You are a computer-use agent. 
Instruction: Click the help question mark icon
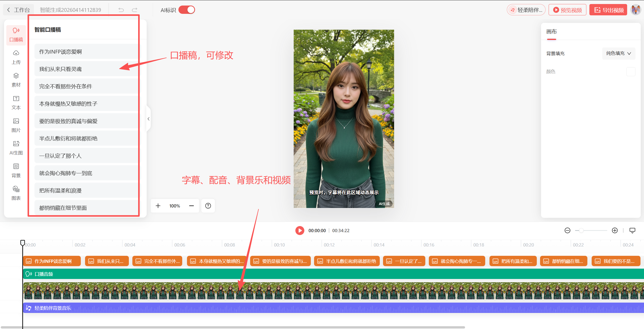point(208,206)
